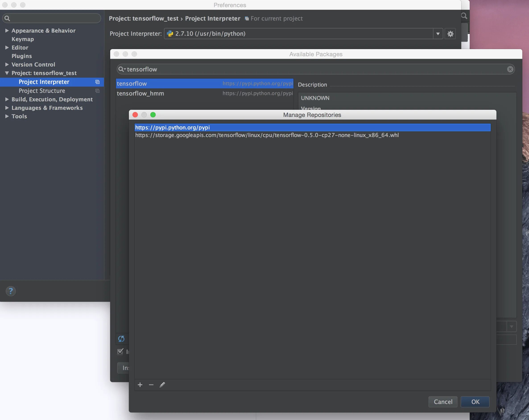Click the help question mark button

click(x=10, y=291)
